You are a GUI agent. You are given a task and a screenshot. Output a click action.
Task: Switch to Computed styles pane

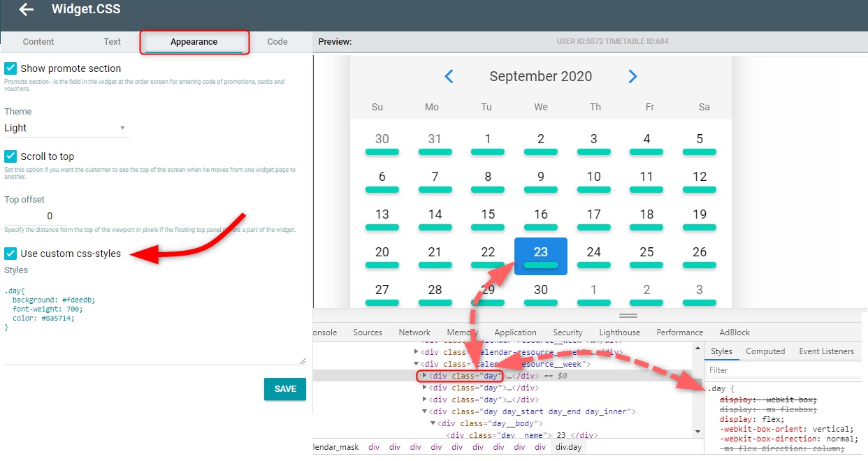[765, 351]
